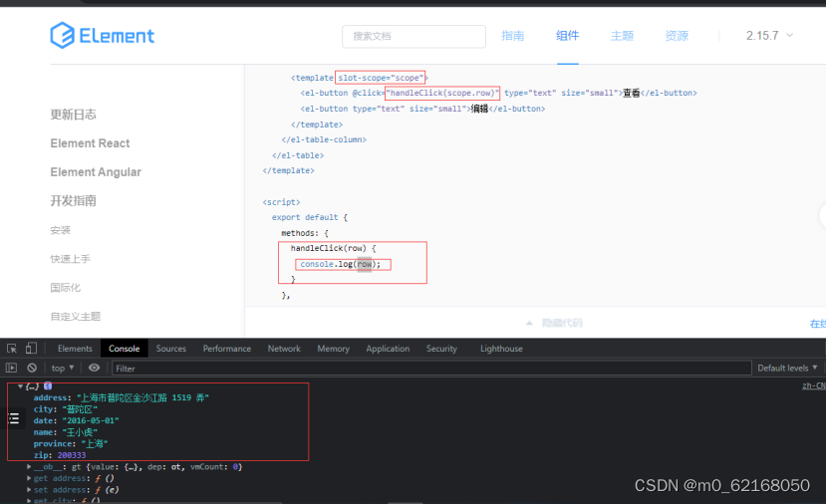Collapse the logged object {…} arrow
The height and width of the screenshot is (504, 826).
[x=21, y=386]
